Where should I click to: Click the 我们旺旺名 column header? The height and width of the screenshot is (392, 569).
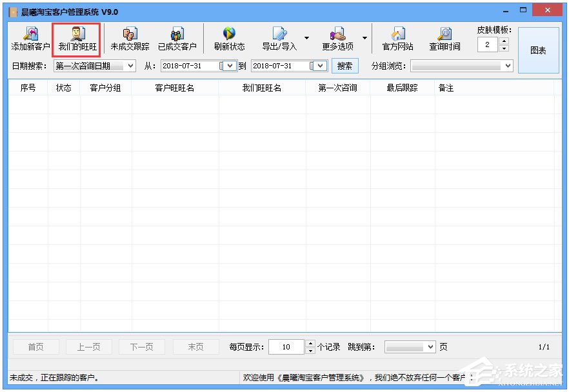[x=262, y=88]
